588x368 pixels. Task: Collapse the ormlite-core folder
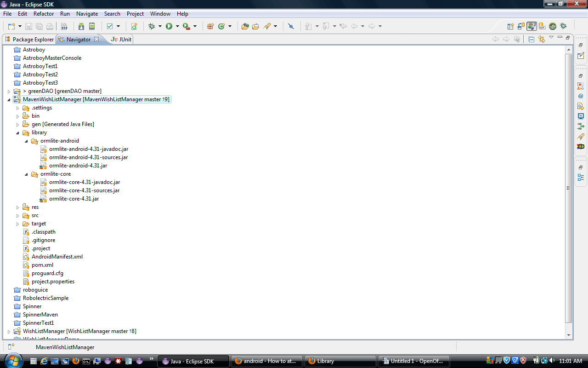tap(26, 174)
